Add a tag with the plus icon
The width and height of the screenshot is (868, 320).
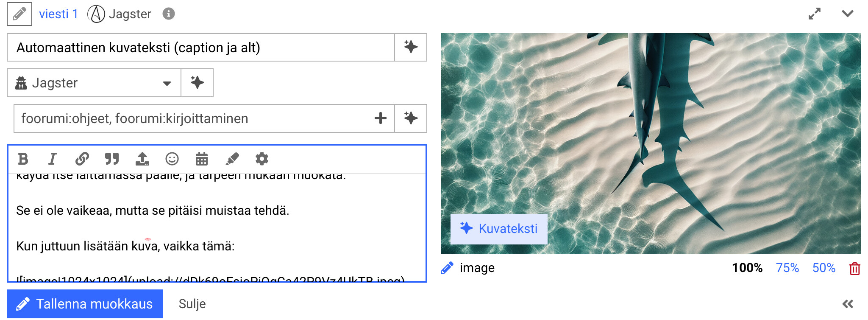point(381,118)
